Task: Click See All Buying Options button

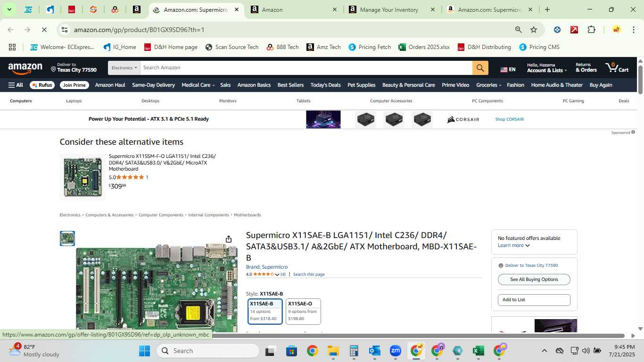Action: (534, 280)
